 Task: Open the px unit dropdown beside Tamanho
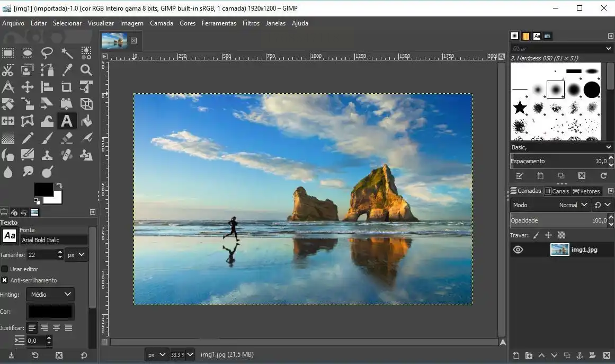click(76, 255)
